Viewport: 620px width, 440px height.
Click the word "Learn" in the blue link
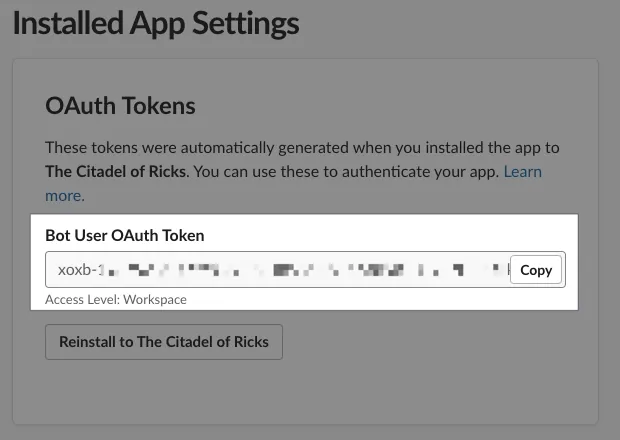click(522, 172)
